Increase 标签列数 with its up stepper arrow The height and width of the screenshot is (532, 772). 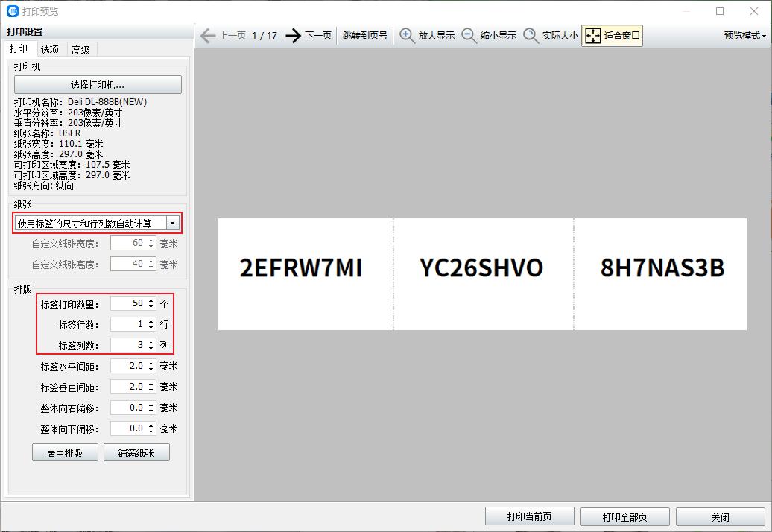151,341
